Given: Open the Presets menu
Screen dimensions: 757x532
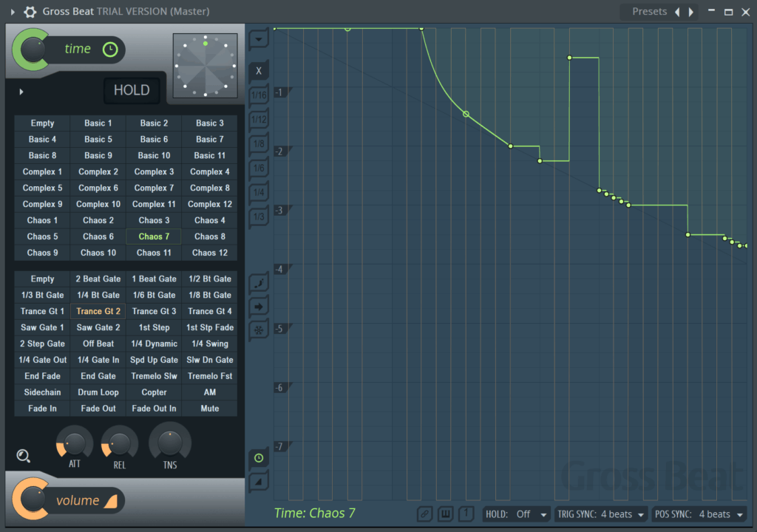Looking at the screenshot, I should (649, 12).
